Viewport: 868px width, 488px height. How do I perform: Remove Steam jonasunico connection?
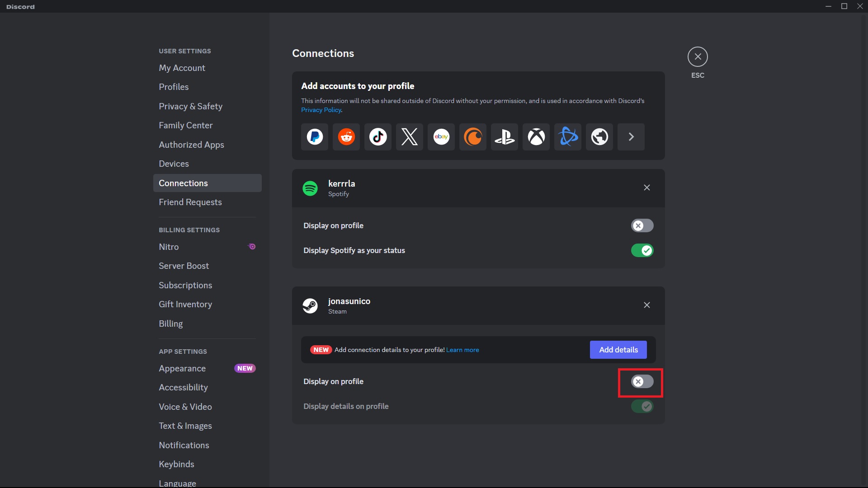coord(647,305)
